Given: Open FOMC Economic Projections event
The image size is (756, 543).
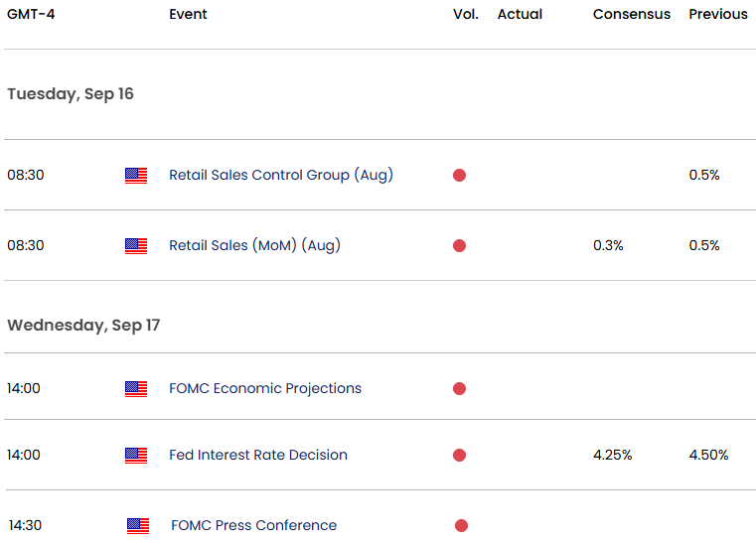Looking at the screenshot, I should tap(265, 388).
